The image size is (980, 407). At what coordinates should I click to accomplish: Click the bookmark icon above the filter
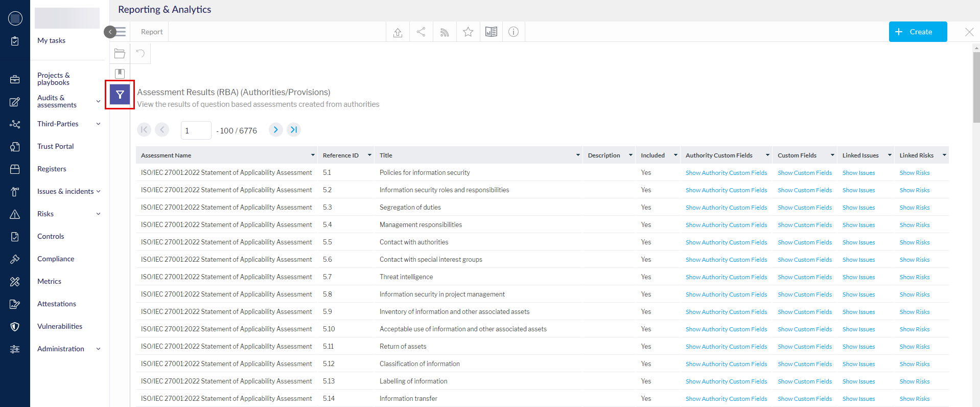point(120,74)
